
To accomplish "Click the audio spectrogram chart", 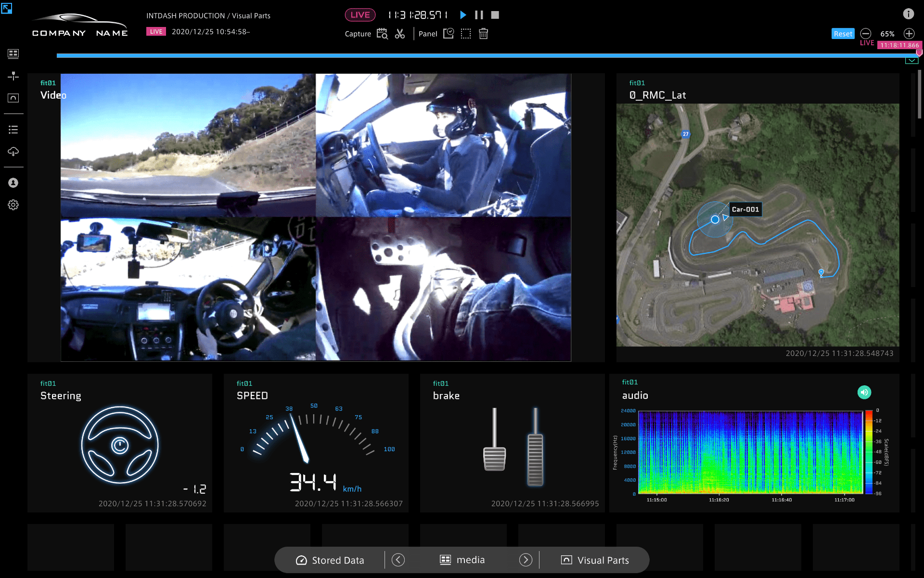I will coord(750,452).
